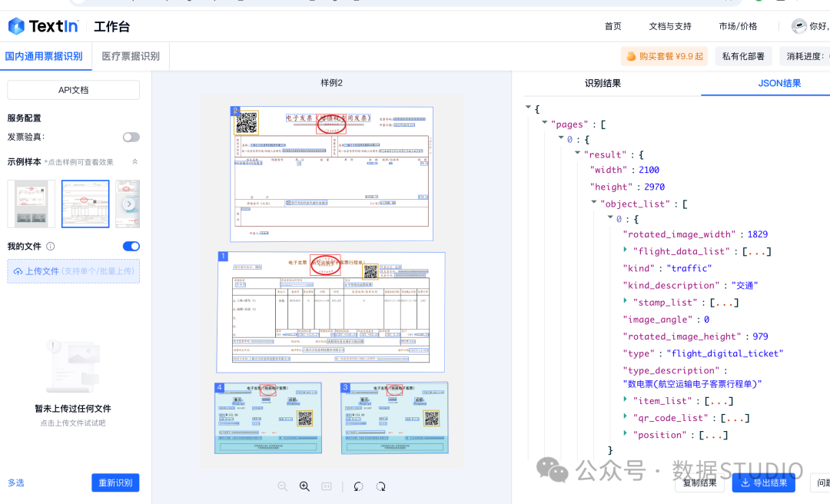Click the info icon beside 我的文件
The height and width of the screenshot is (504, 830).
click(x=50, y=246)
